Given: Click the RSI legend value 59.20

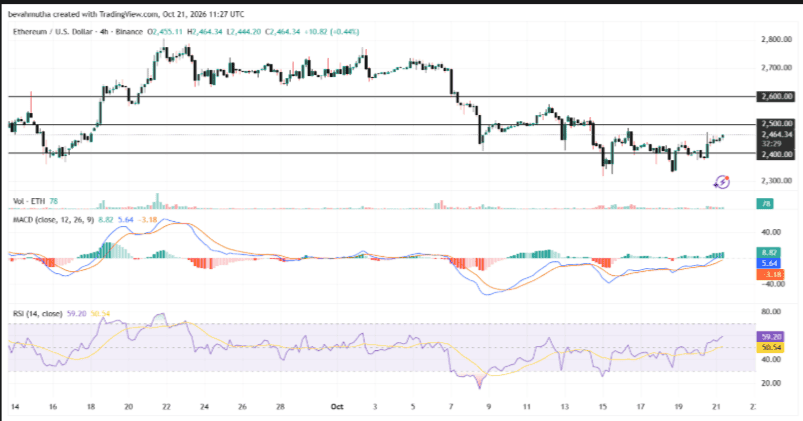Looking at the screenshot, I should point(76,313).
